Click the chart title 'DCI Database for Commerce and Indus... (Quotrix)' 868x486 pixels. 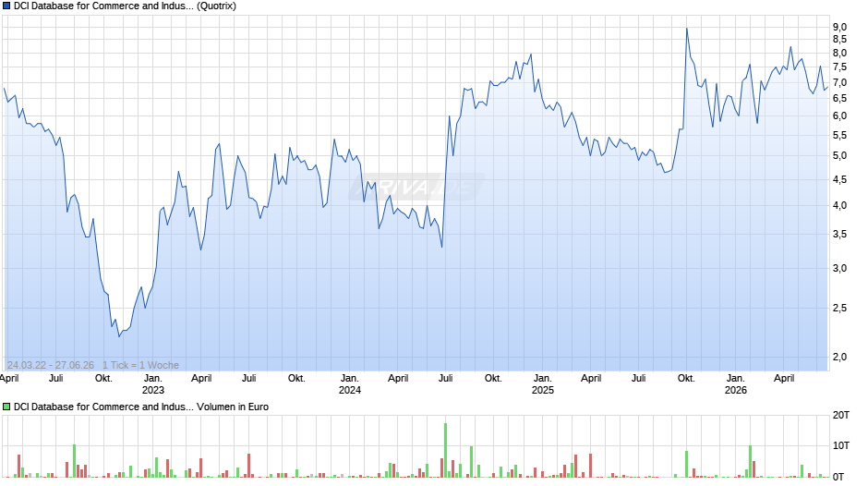pos(125,6)
